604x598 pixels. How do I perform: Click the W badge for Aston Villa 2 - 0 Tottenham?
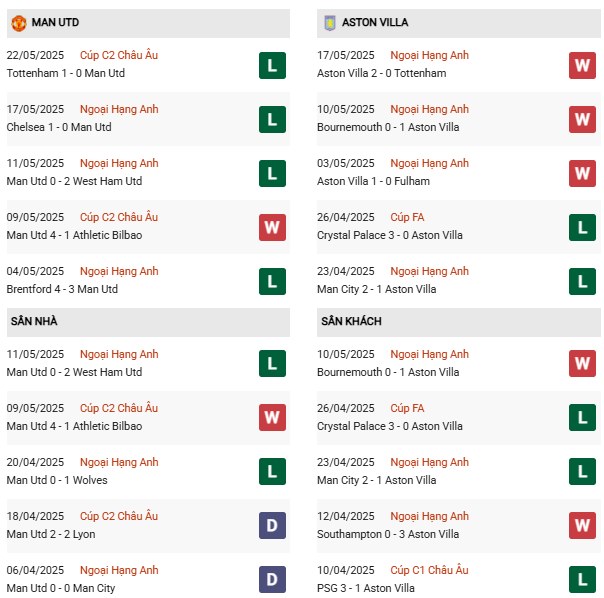coord(582,65)
